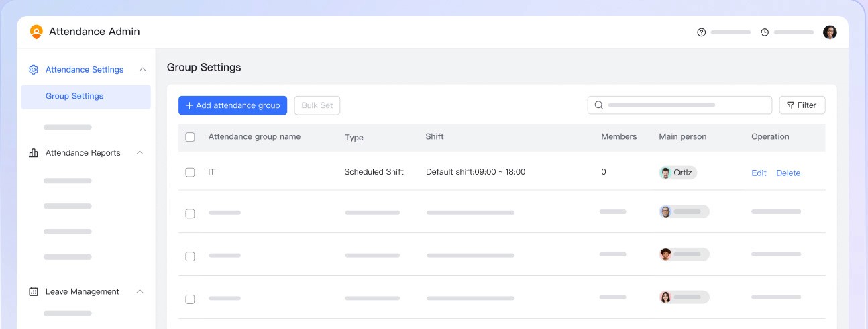Edit the IT attendance group

(x=759, y=173)
